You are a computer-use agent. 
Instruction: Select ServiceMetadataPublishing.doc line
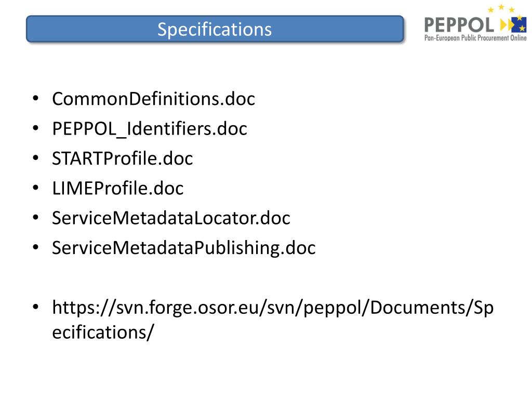[x=183, y=248]
